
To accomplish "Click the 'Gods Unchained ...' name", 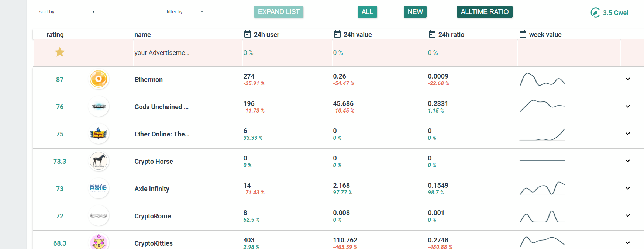I will coord(161,107).
